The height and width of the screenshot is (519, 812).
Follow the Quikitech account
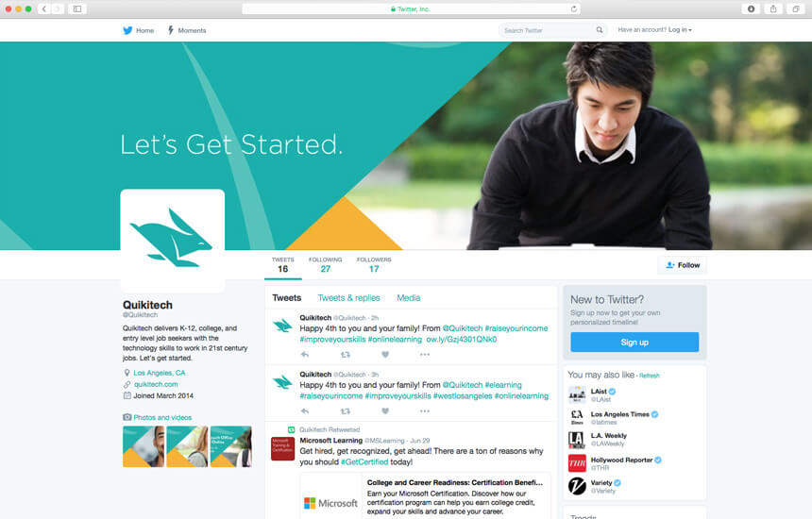(682, 265)
